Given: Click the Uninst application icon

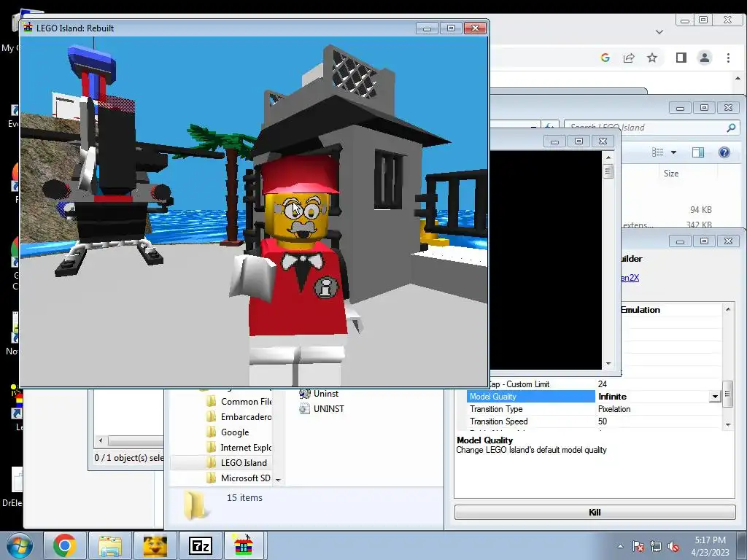Looking at the screenshot, I should 304,393.
